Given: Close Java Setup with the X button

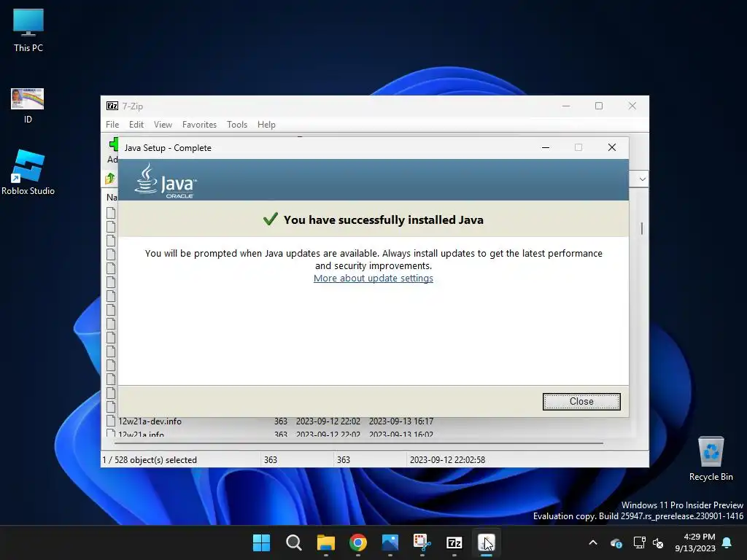Looking at the screenshot, I should point(612,147).
